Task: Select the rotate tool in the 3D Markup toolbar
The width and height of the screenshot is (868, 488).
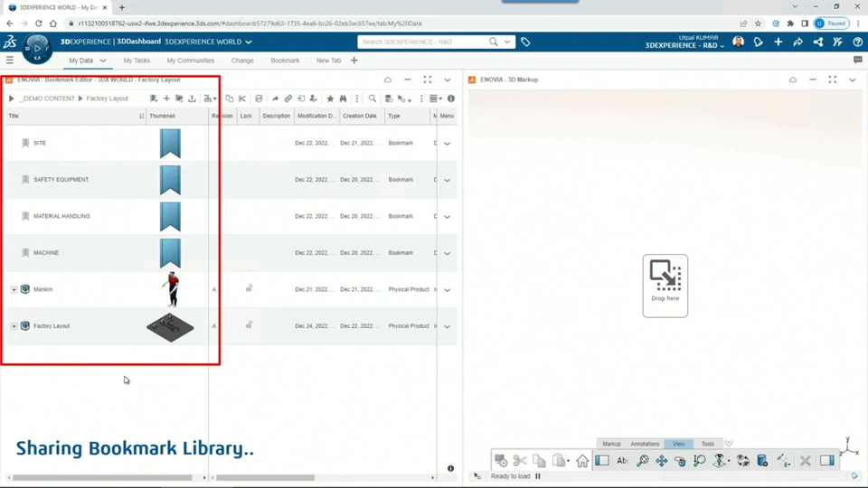Action: pyautogui.click(x=680, y=461)
